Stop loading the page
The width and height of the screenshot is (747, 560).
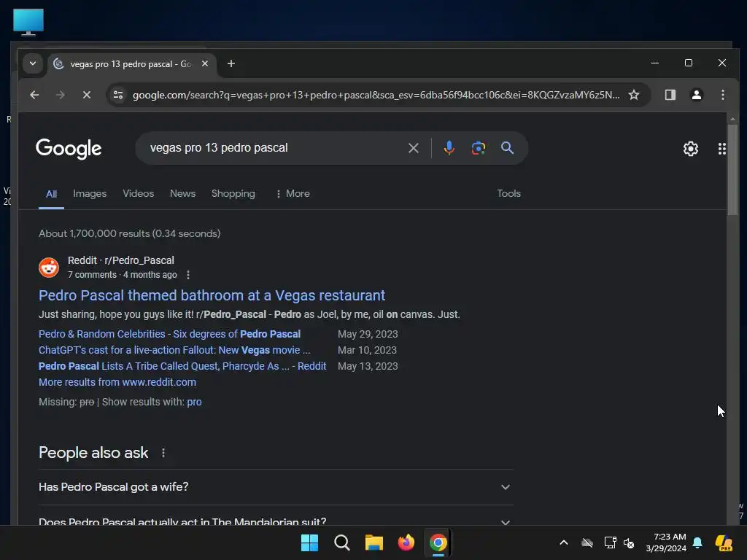coord(87,95)
